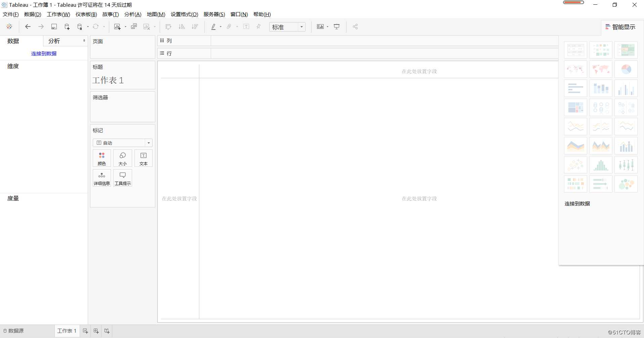Open the Color mark card
The height and width of the screenshot is (338, 644).
[x=102, y=158]
